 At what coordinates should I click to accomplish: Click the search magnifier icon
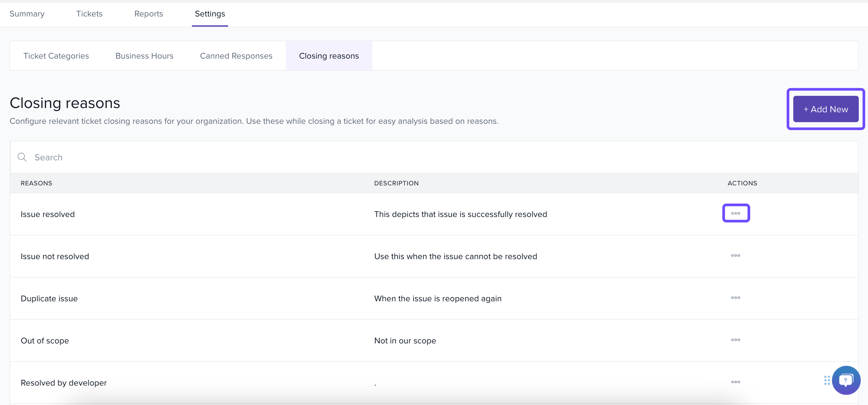pos(22,157)
